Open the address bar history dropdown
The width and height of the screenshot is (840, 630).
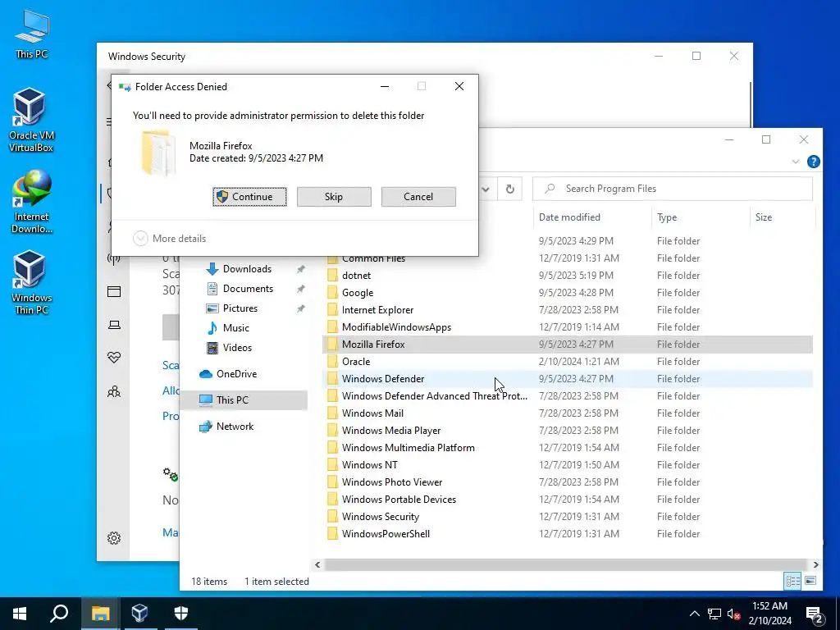(486, 189)
